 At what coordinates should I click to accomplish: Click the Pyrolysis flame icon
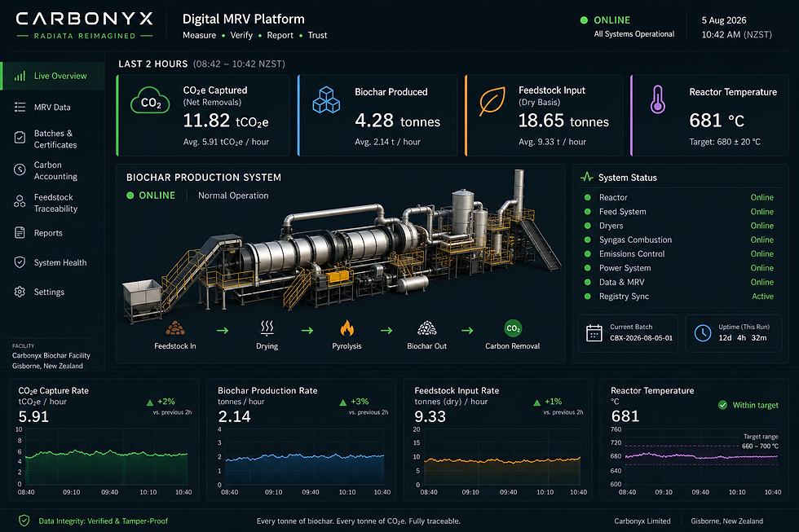(347, 328)
